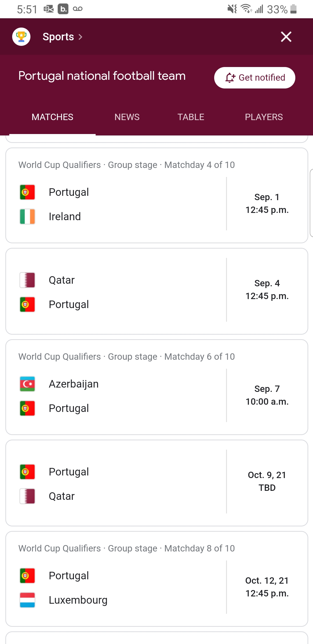313x644 pixels.
Task: Open the Sep. 1 match time
Action: [x=267, y=204]
